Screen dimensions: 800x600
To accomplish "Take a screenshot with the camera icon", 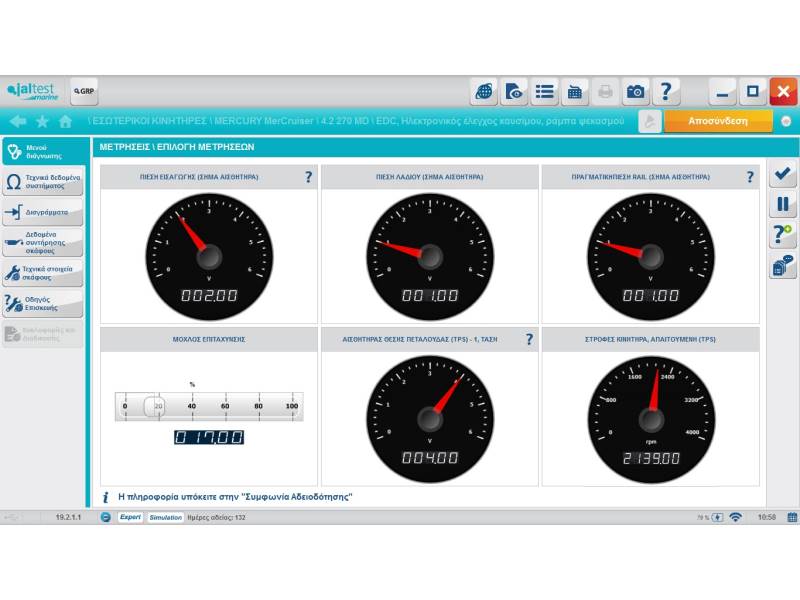I will tap(636, 92).
